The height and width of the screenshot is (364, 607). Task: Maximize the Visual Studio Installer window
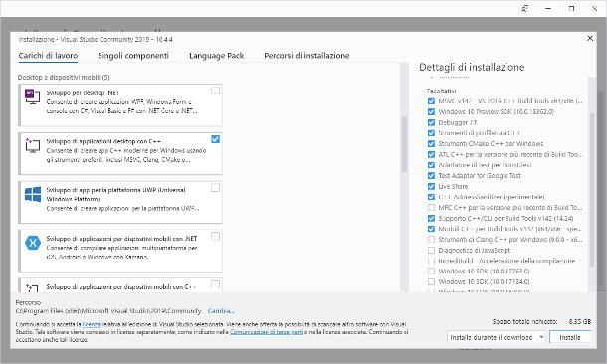pos(571,9)
